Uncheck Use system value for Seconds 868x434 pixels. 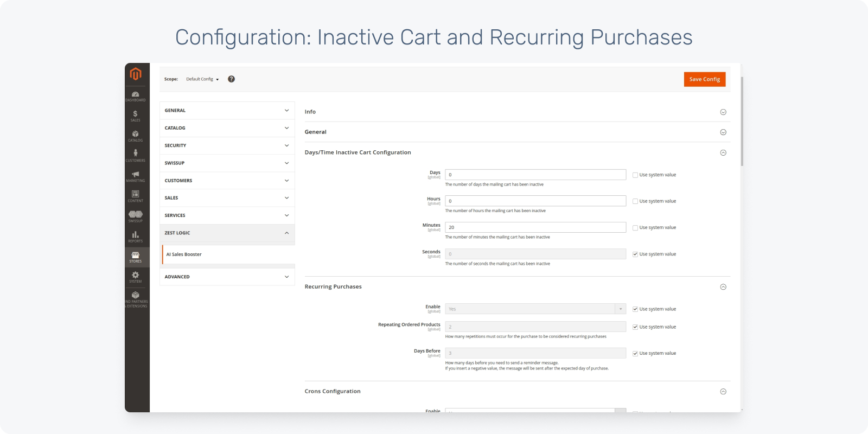(635, 254)
